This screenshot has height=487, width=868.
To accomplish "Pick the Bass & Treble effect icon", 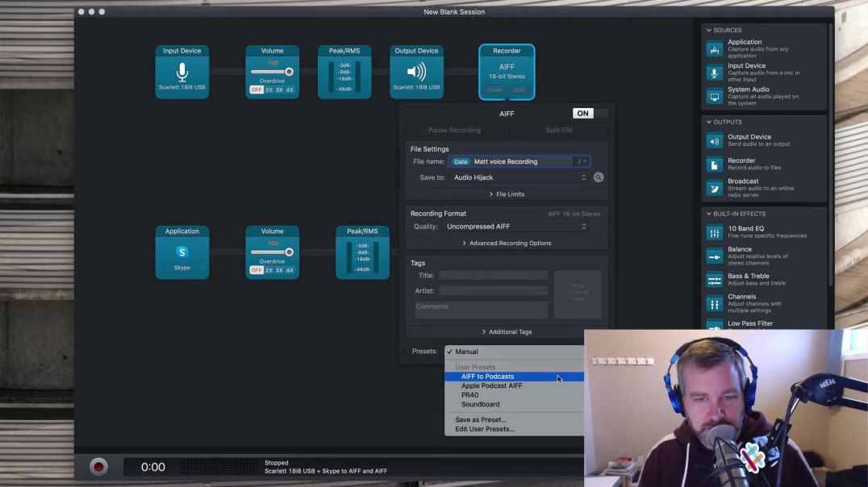I will [714, 280].
